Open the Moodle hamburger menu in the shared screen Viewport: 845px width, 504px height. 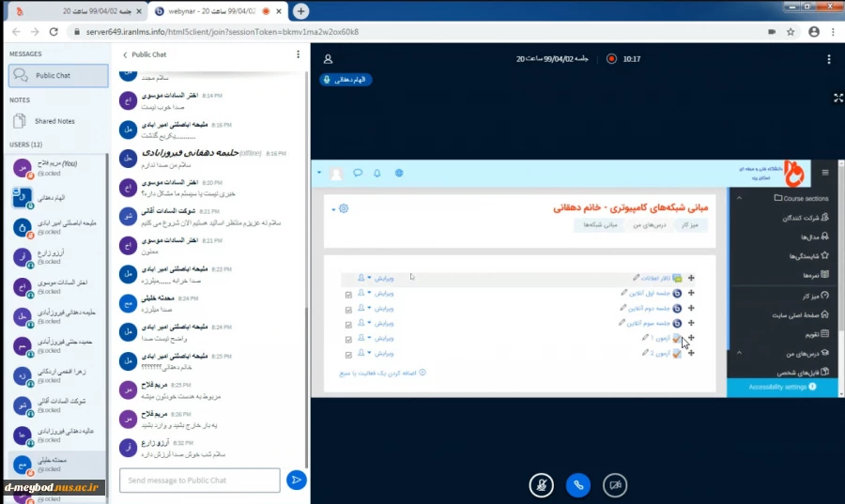point(825,173)
